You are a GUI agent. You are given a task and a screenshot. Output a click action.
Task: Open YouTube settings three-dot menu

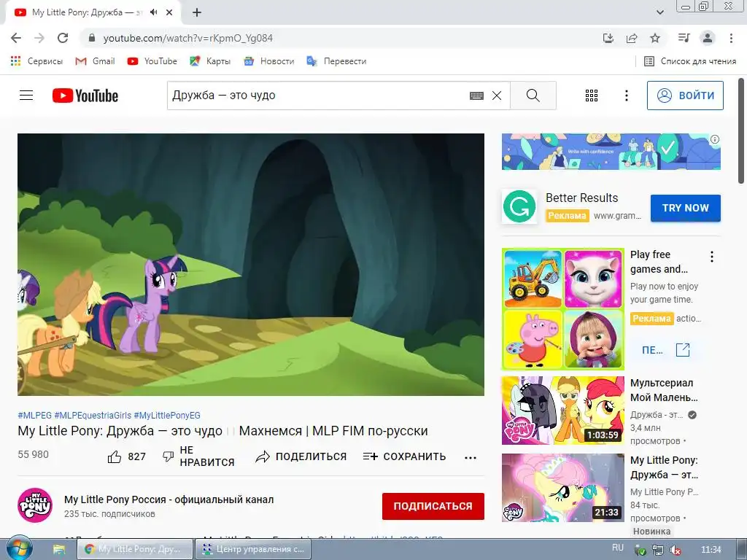(627, 96)
